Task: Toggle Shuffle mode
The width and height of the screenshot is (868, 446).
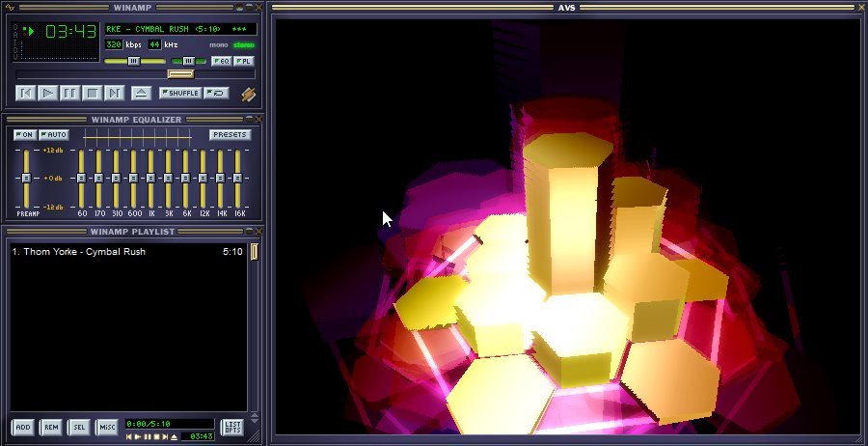Action: tap(180, 93)
